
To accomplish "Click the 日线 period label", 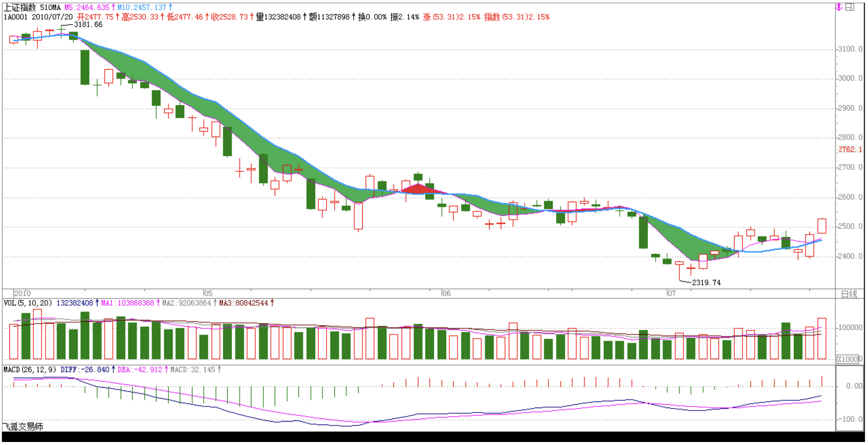I will (x=849, y=294).
